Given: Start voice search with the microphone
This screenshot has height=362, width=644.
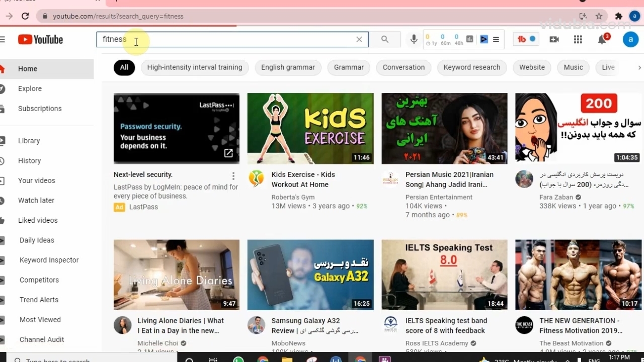Looking at the screenshot, I should pos(414,39).
